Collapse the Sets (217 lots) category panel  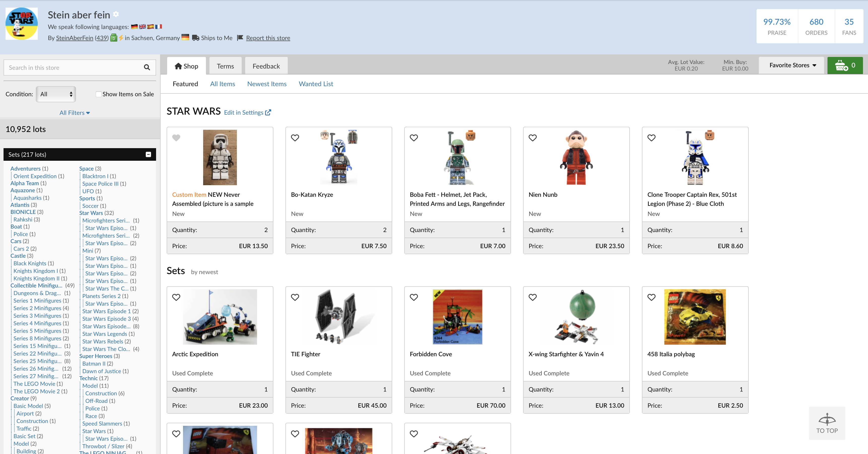148,154
